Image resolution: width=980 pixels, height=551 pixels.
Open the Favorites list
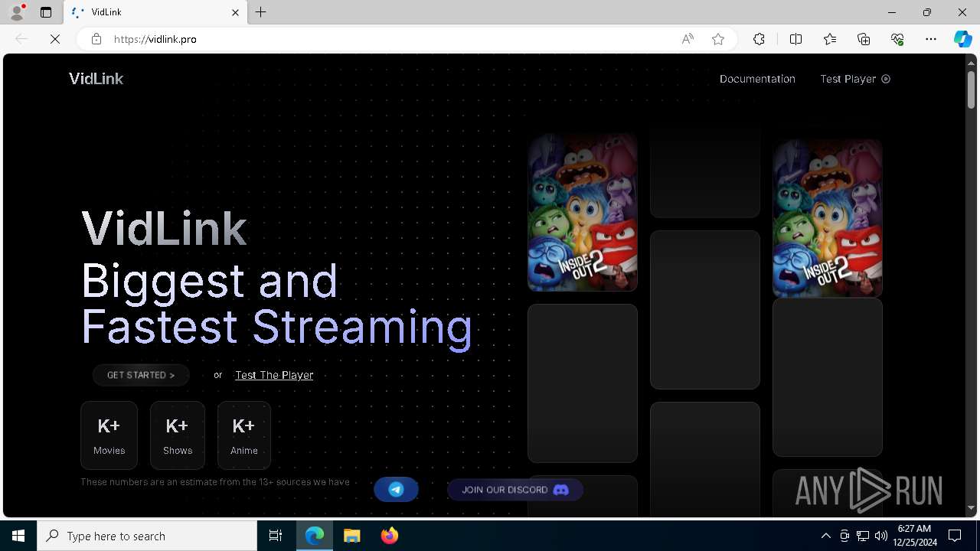point(830,39)
